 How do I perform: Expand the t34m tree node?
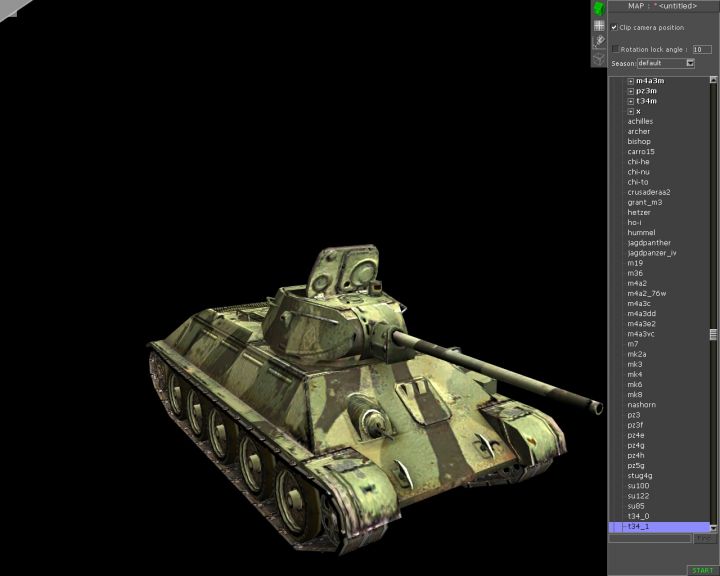[x=631, y=101]
